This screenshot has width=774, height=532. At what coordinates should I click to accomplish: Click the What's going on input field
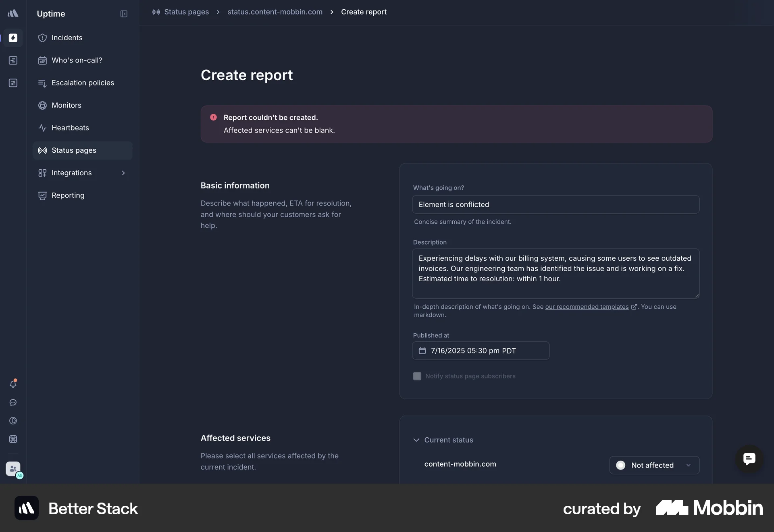(556, 204)
